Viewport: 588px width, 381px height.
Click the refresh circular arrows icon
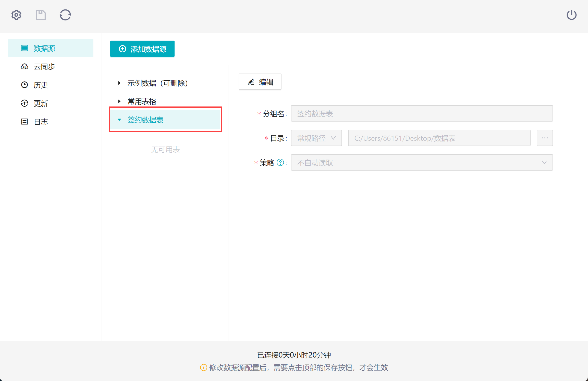[65, 15]
